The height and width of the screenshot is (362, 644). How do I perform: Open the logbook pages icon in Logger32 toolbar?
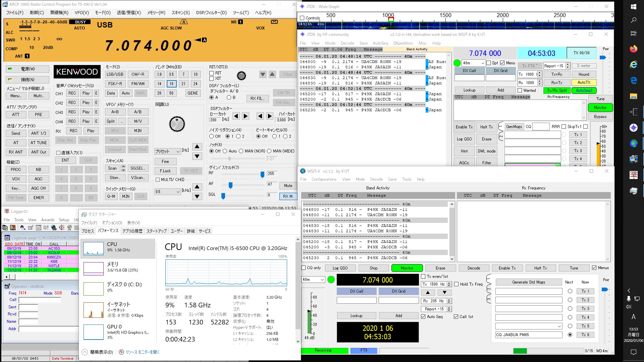point(5,228)
